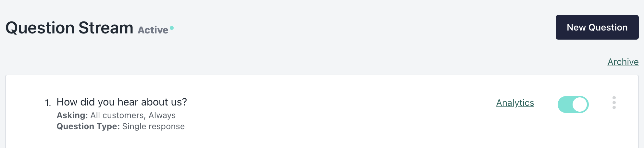Viewport: 644px width, 148px height.
Task: View Analytics for the first question
Action: (x=515, y=103)
